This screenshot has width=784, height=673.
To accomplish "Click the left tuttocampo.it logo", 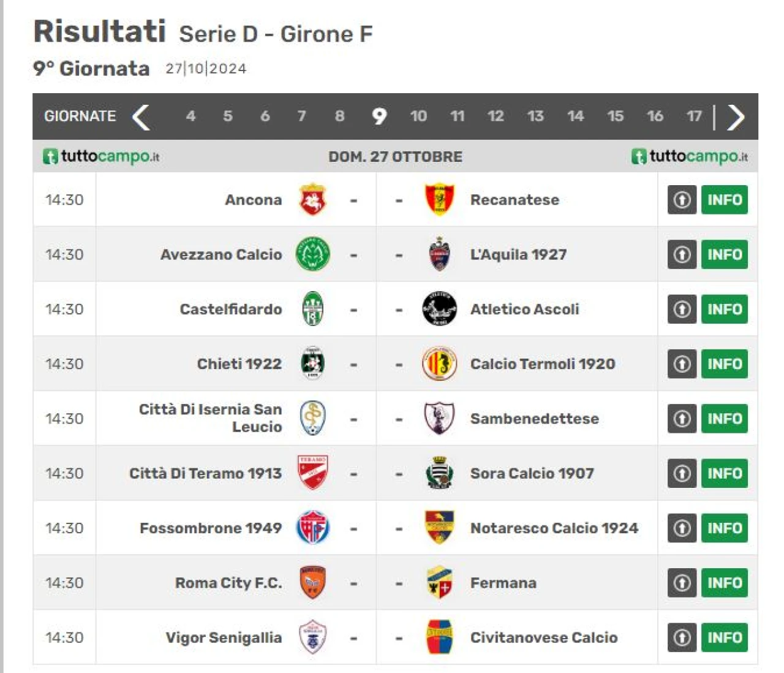I will pos(101,156).
